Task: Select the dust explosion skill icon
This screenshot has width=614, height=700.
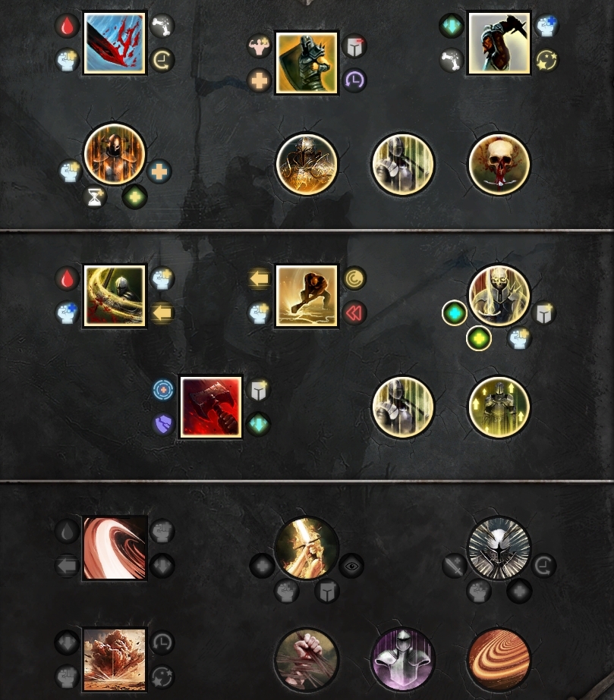Action: point(115,659)
